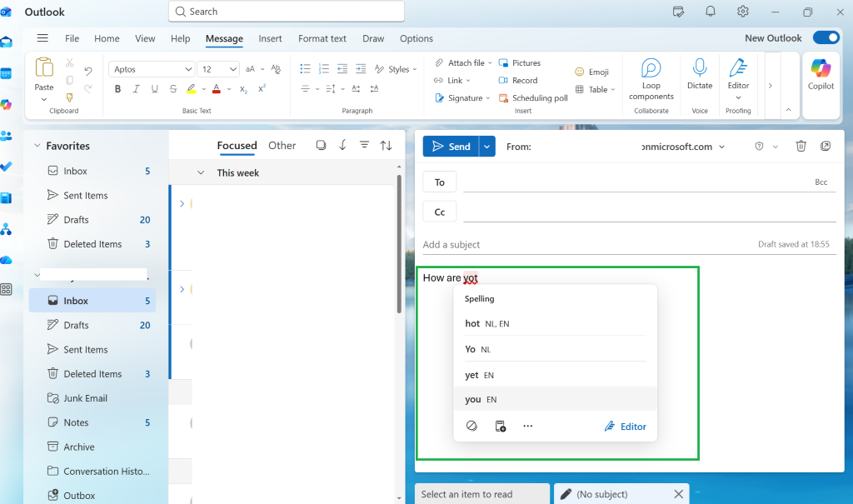This screenshot has width=853, height=504.
Task: Switch to the Insert tab
Action: pos(270,38)
